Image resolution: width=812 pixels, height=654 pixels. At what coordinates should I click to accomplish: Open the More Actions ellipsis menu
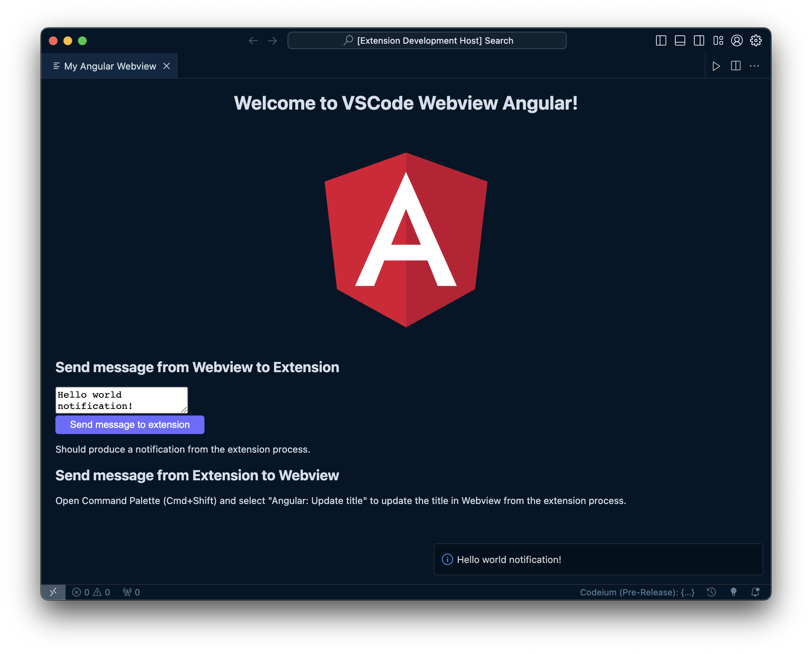pos(754,66)
